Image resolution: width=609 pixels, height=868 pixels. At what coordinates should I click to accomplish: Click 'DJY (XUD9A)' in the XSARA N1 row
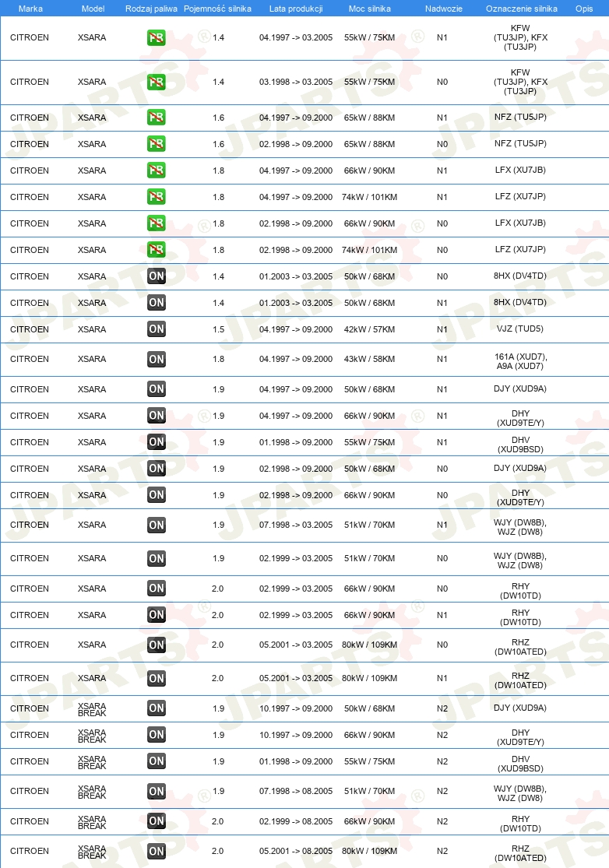tap(520, 388)
